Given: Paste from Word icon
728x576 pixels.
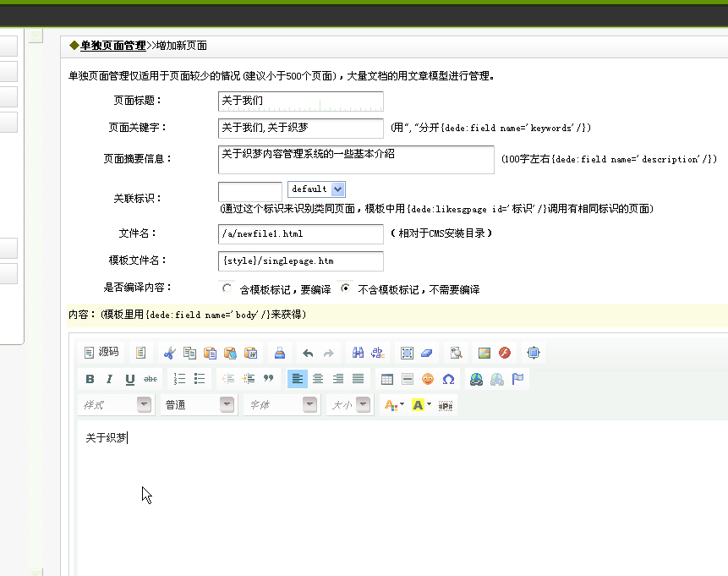Looking at the screenshot, I should click(x=251, y=353).
